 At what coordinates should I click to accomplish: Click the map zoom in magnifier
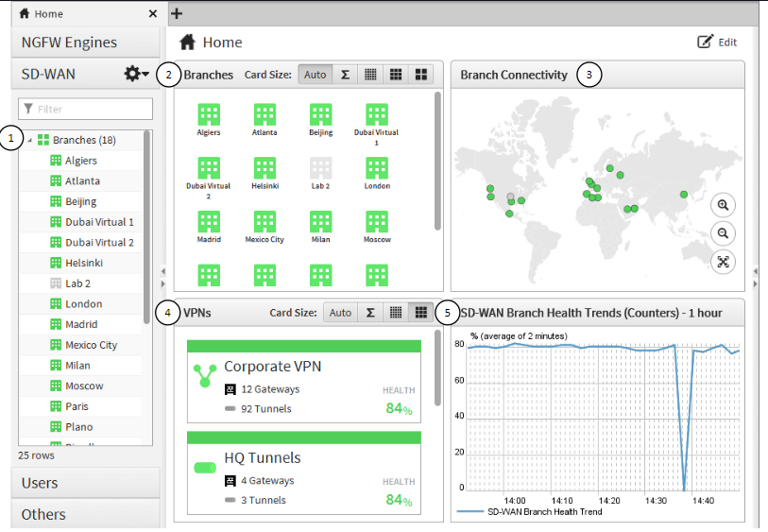tap(723, 205)
